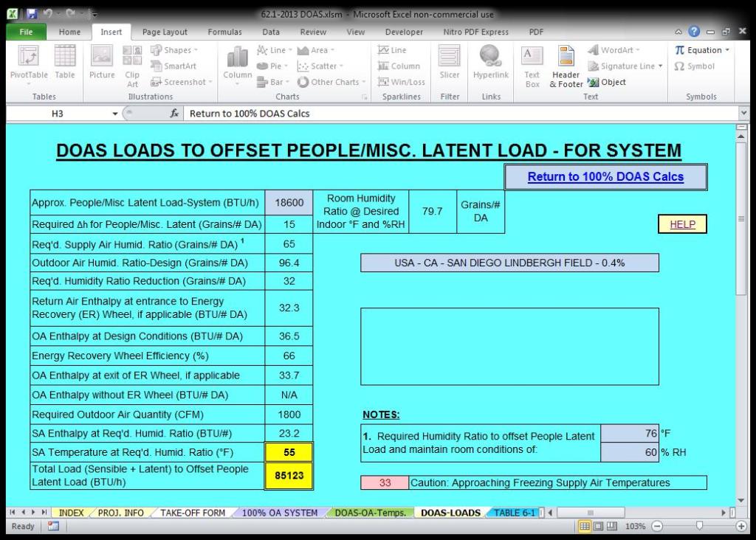
Task: Open the Excel Help question mark
Action: (694, 32)
